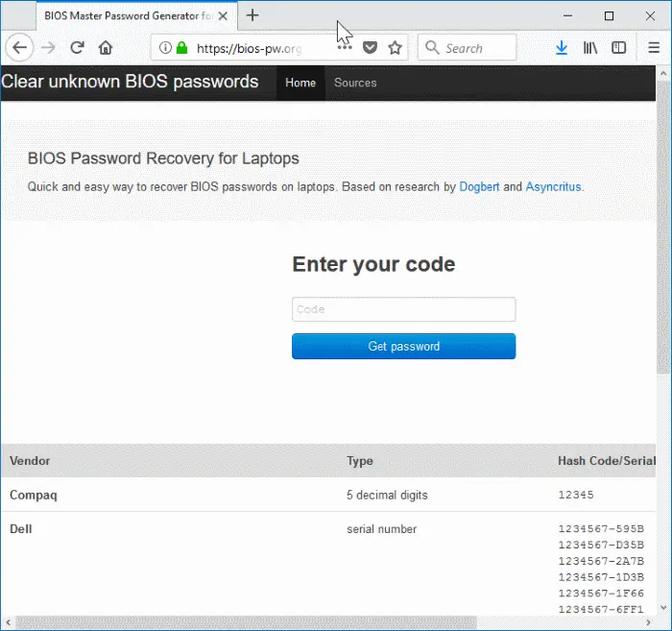Select the 1234567-1D3B serial
The height and width of the screenshot is (631, 672).
pos(601,577)
